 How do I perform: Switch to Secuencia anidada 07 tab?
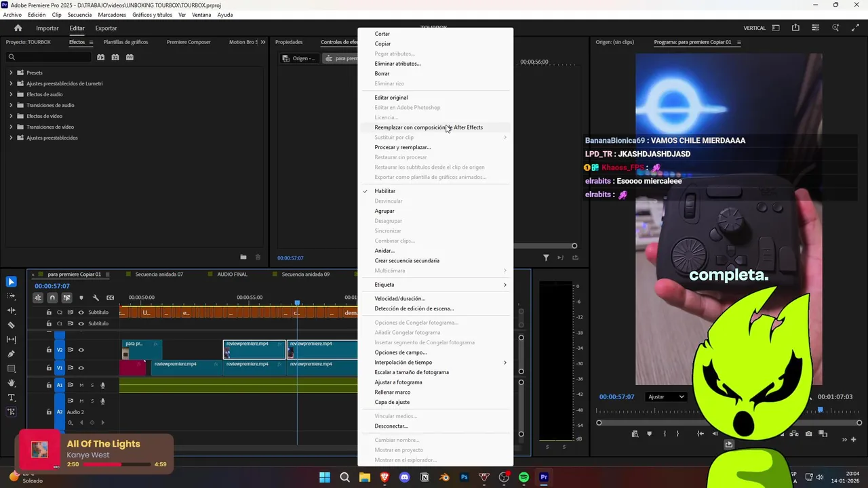click(159, 274)
